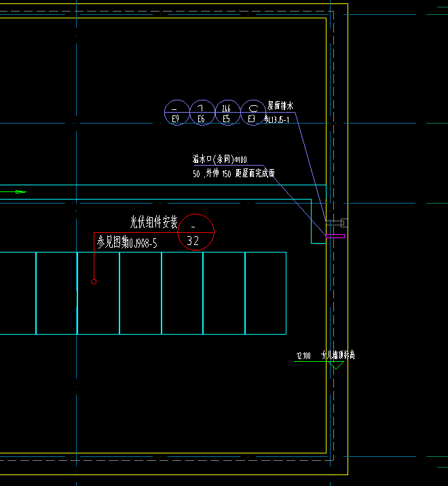Select the E9 detail index bubble
The width and height of the screenshot is (448, 486).
(x=176, y=113)
